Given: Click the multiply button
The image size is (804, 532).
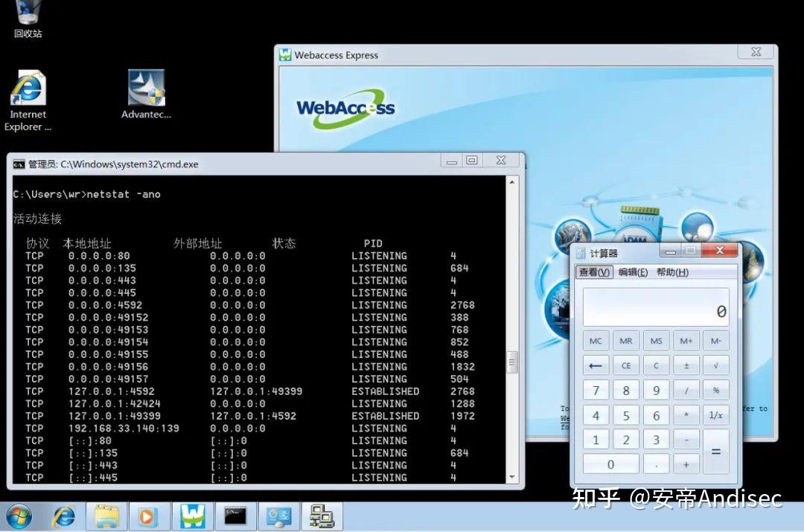Looking at the screenshot, I should point(686,415).
